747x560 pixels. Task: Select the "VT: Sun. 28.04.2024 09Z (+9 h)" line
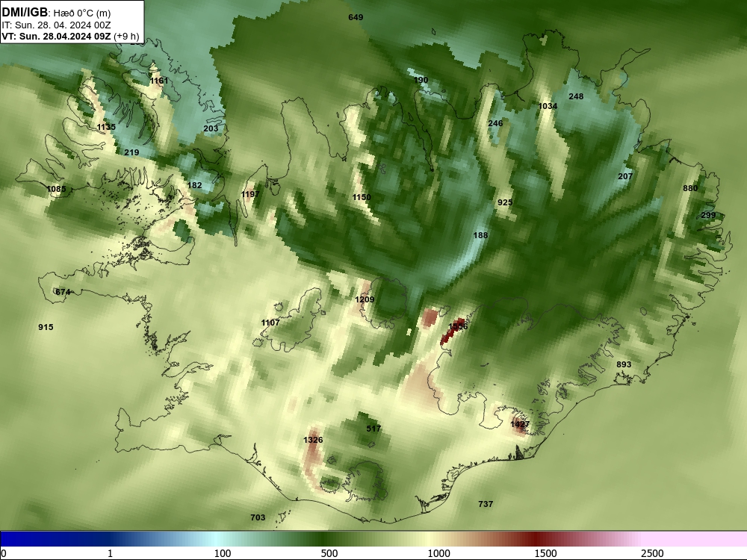click(70, 37)
